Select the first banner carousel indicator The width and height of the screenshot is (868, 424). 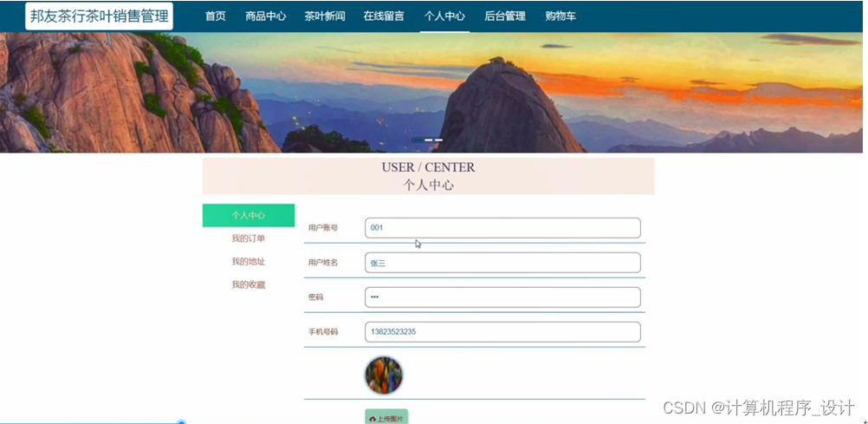[x=418, y=140]
